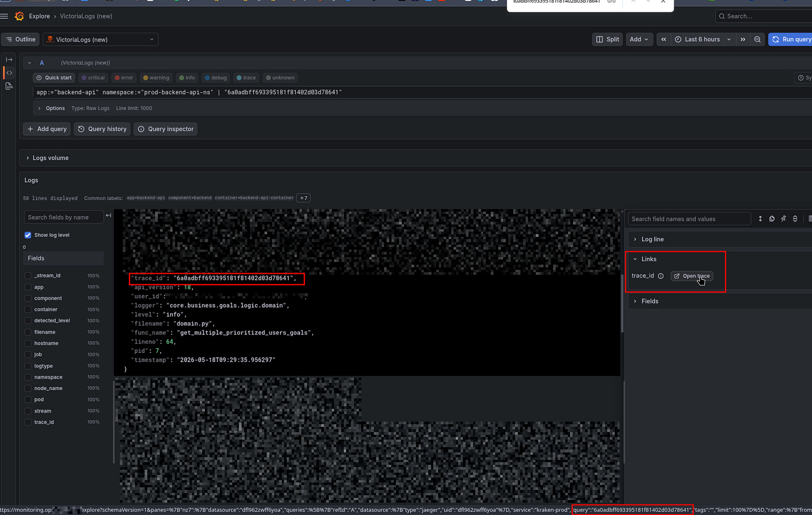Click the trace_id info icon
The height and width of the screenshot is (515, 812).
pos(661,276)
